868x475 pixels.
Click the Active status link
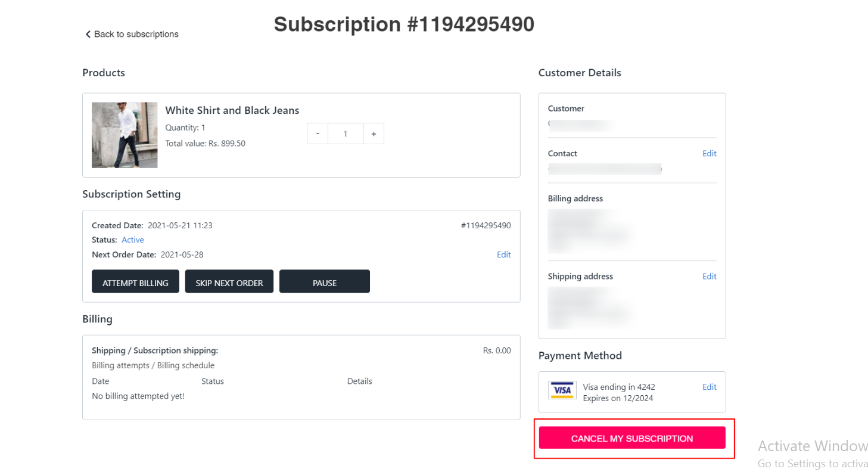click(133, 240)
